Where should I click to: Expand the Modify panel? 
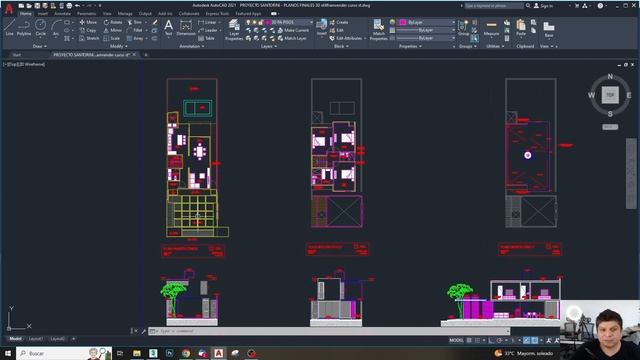pyautogui.click(x=118, y=47)
